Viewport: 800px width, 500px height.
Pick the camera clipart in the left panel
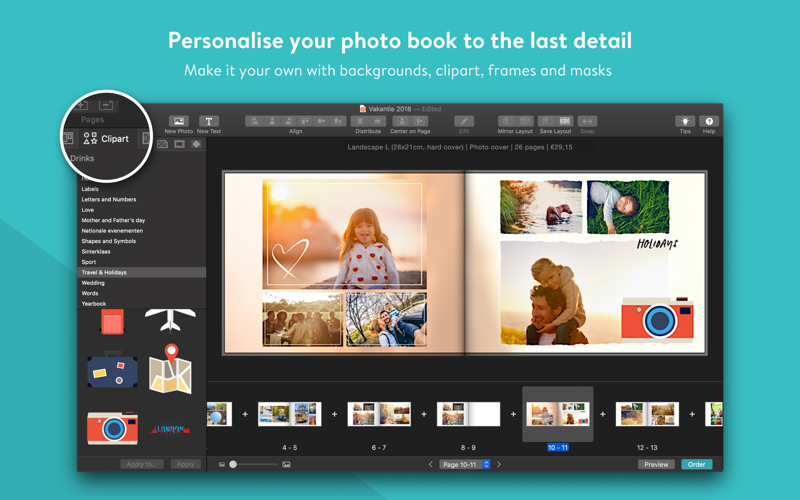[112, 428]
